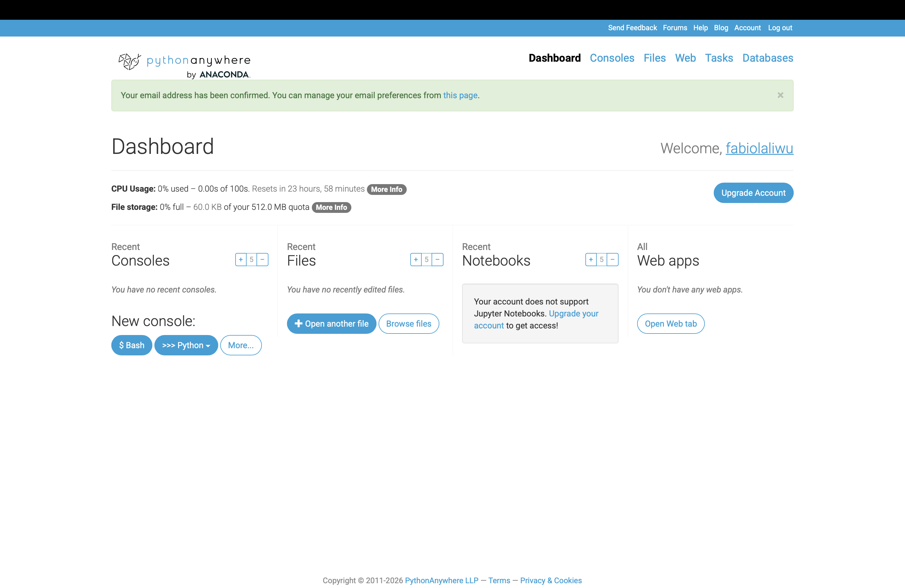Click the fabiolaliwu username link
Viewport: 905px width, 588px height.
point(759,148)
